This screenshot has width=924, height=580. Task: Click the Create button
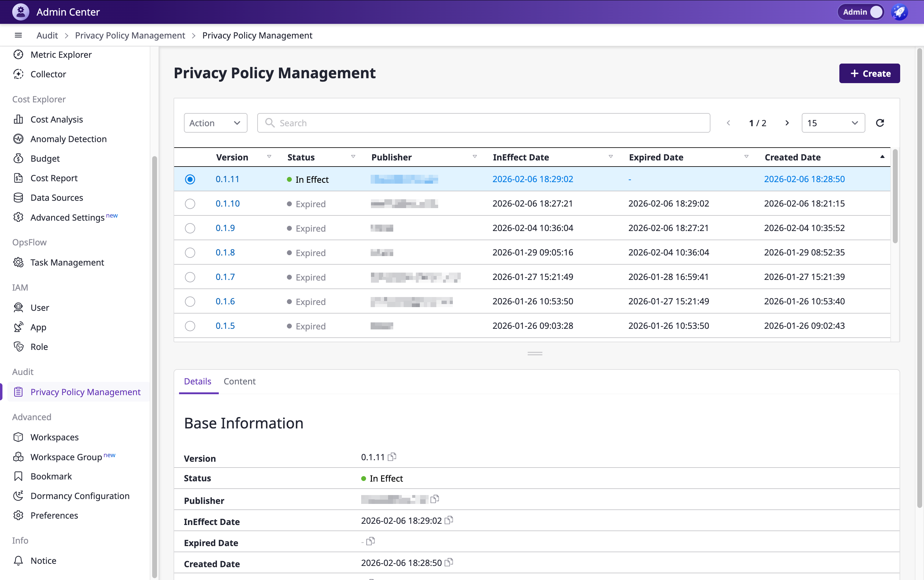tap(869, 73)
